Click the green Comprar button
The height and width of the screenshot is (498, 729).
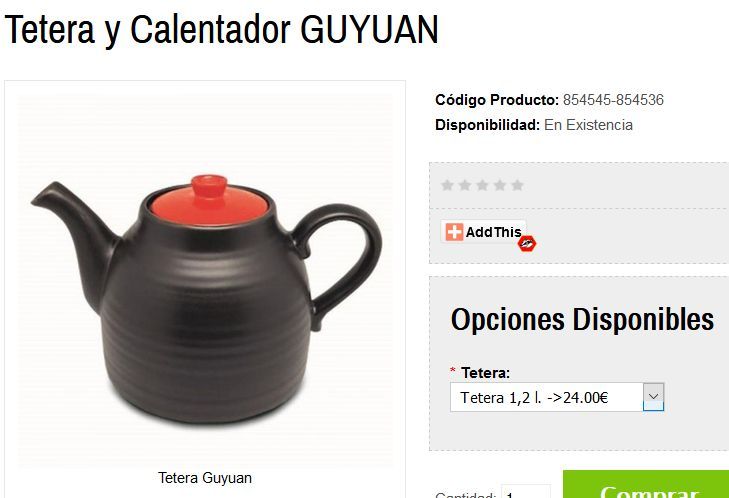coord(646,484)
